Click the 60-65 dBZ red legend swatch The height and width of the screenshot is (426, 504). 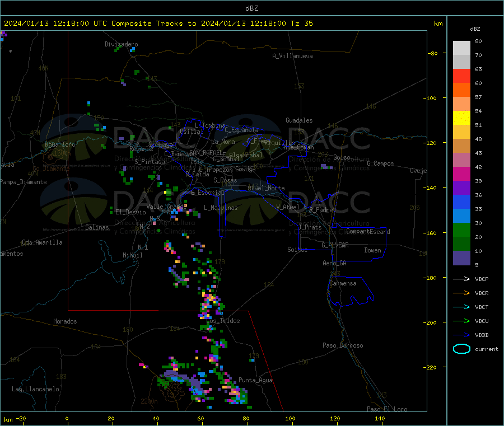[x=461, y=76]
